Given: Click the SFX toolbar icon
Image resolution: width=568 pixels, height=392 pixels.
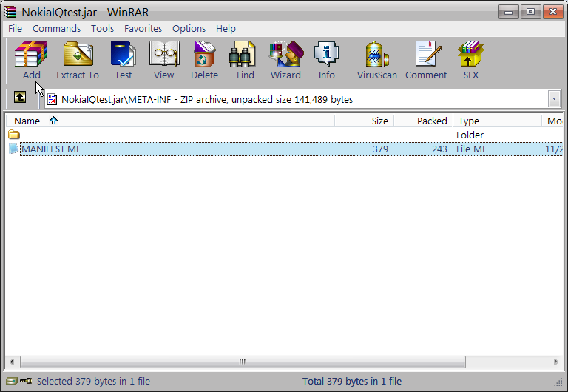Looking at the screenshot, I should coord(471,60).
